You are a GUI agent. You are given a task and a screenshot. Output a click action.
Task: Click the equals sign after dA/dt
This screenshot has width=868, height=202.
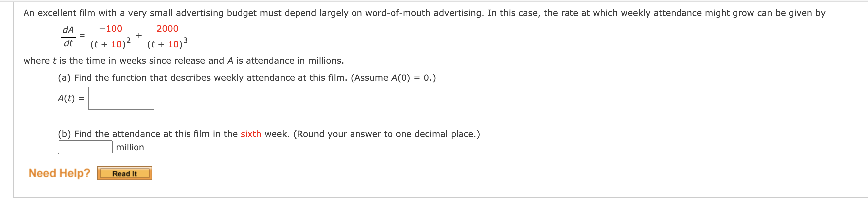click(x=82, y=36)
